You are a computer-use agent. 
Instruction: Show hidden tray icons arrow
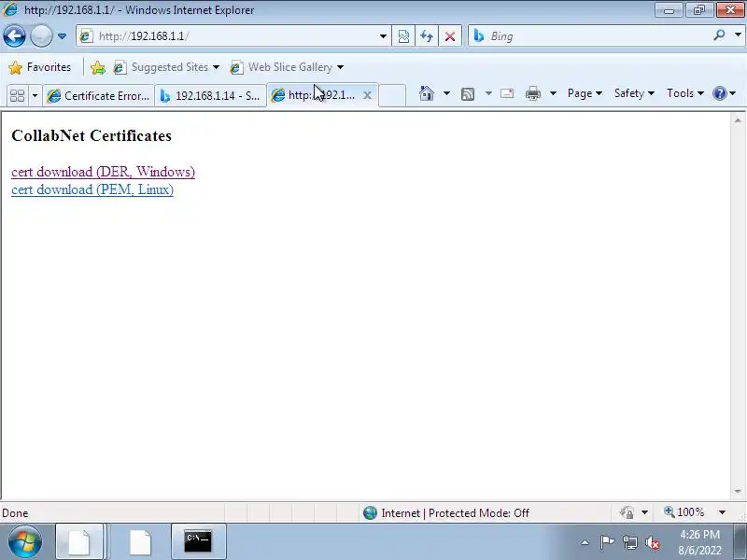(585, 542)
